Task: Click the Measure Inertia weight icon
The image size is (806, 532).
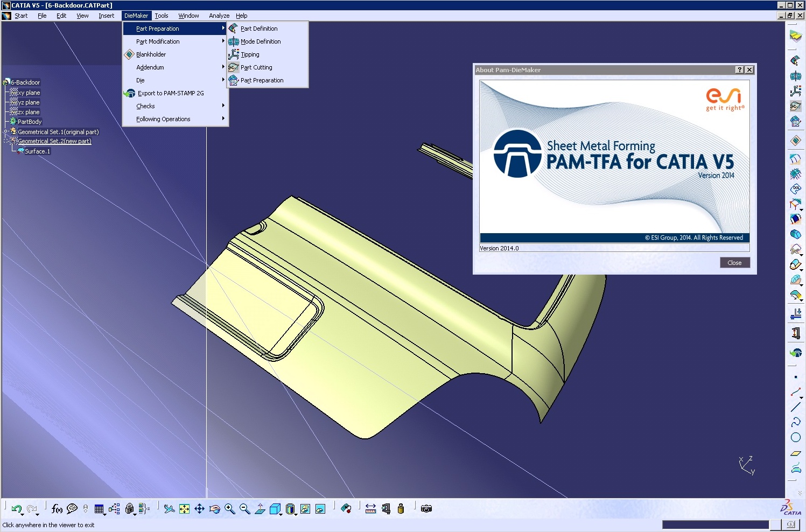Action: [401, 508]
